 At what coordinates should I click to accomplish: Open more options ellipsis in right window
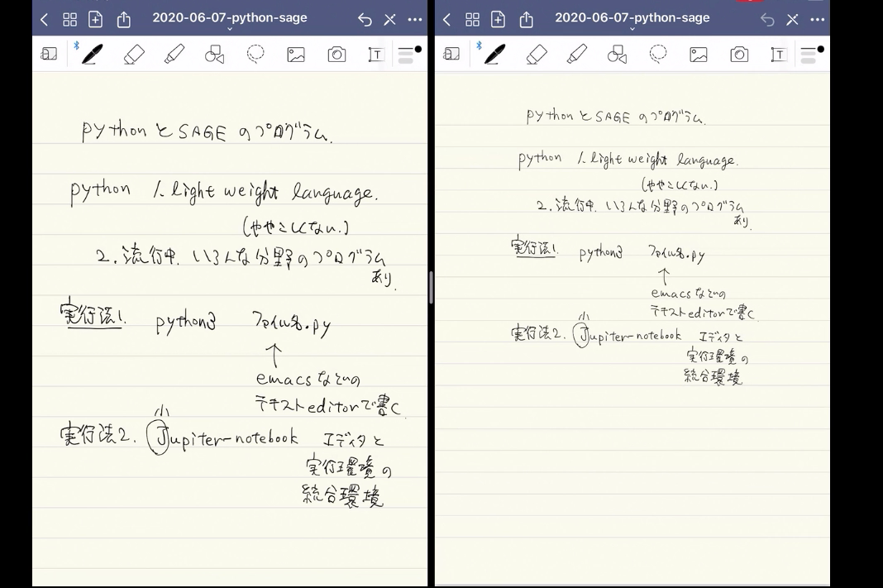coord(818,20)
